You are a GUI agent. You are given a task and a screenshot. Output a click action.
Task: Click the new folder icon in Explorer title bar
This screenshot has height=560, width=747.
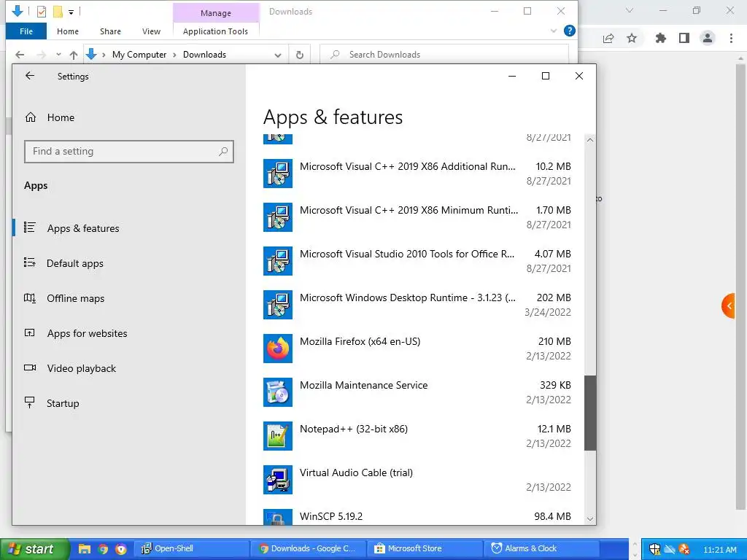[58, 12]
